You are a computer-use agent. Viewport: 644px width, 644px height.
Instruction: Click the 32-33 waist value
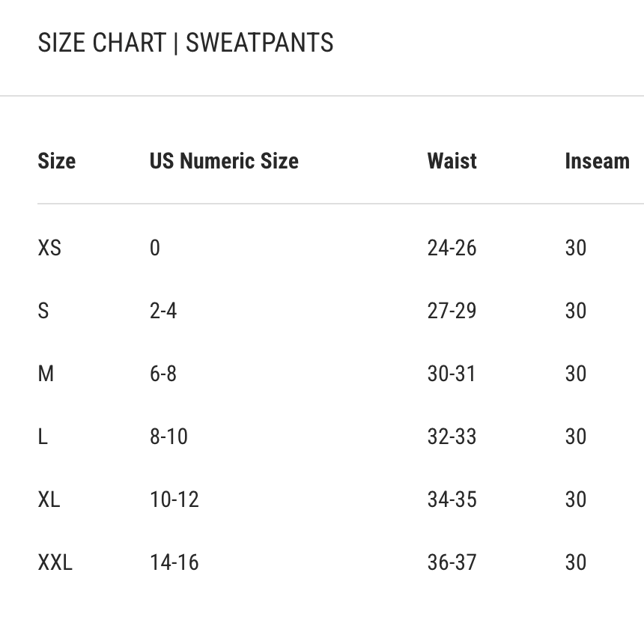[x=452, y=437]
